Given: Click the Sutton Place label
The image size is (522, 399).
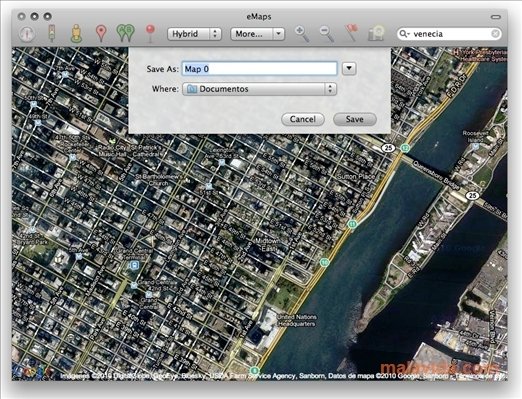Looking at the screenshot, I should 357,177.
